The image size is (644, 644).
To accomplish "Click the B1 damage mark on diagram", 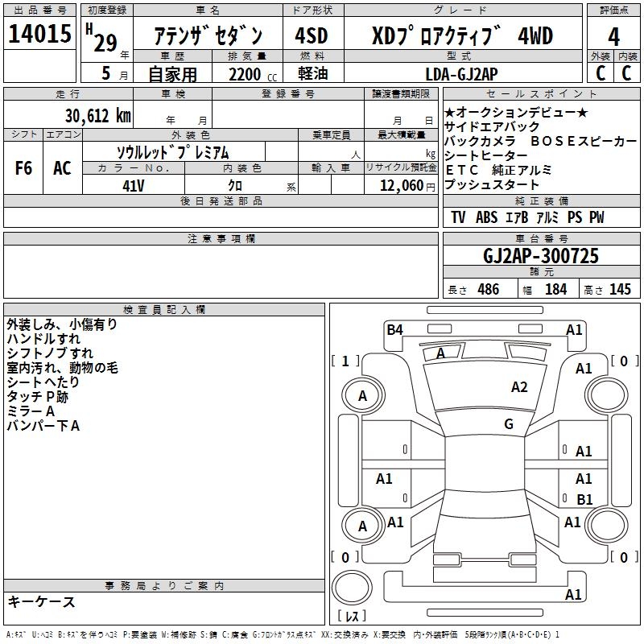I will pyautogui.click(x=584, y=500).
